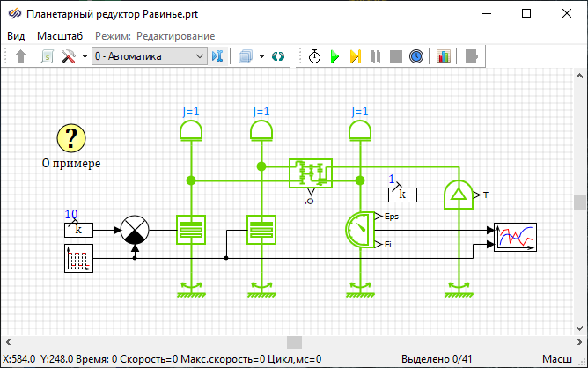Click the yellow step simulation button
Image resolution: width=588 pixels, height=368 pixels.
(x=355, y=56)
